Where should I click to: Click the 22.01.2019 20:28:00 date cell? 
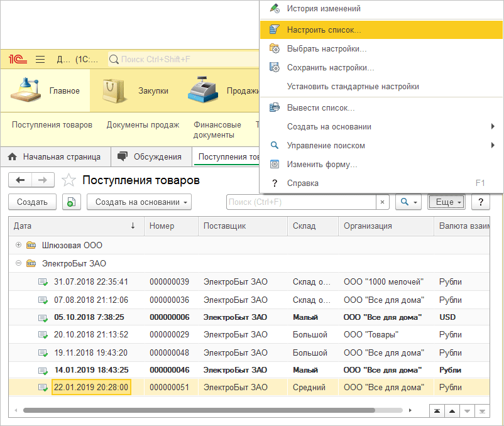click(91, 388)
